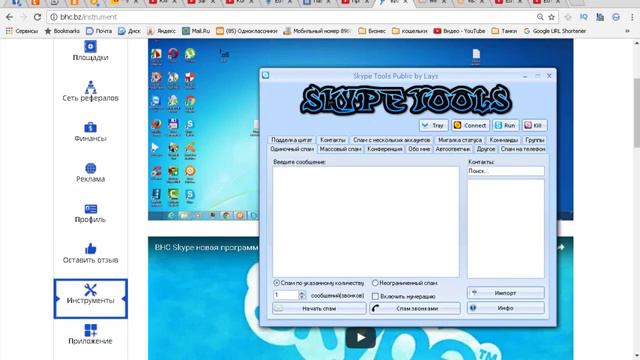Open the Google URL Shortener bookmark

click(555, 31)
